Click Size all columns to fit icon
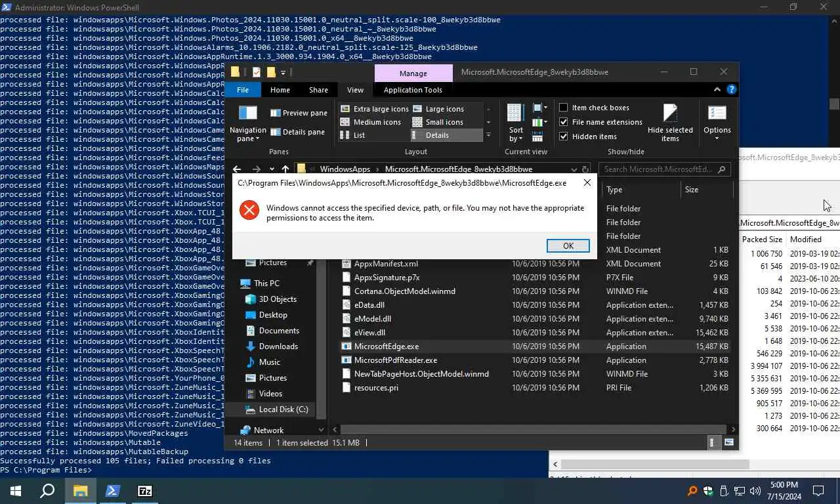This screenshot has width=840, height=504. point(537,137)
